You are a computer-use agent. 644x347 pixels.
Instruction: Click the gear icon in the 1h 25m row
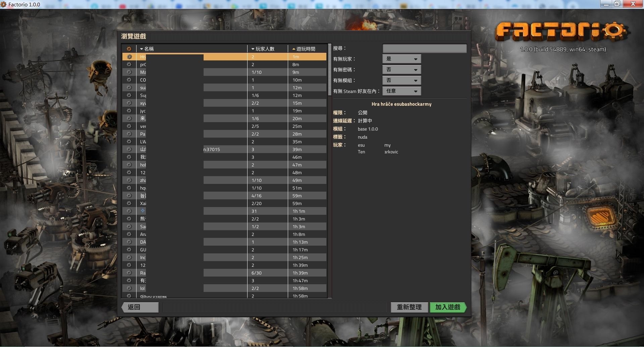tap(129, 257)
